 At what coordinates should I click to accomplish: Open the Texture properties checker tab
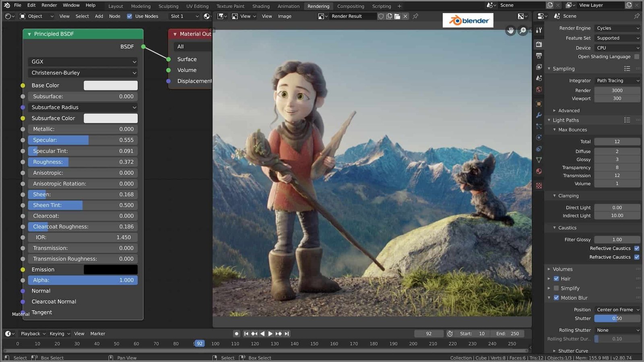pyautogui.click(x=539, y=186)
